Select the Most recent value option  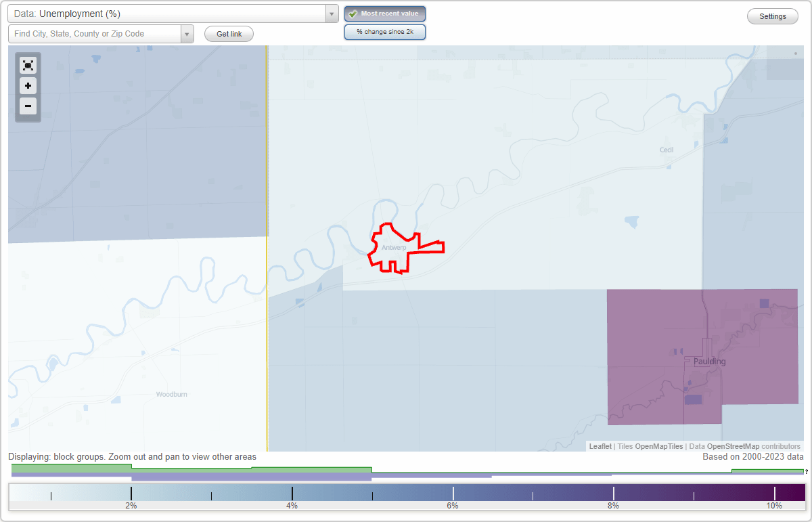click(385, 14)
